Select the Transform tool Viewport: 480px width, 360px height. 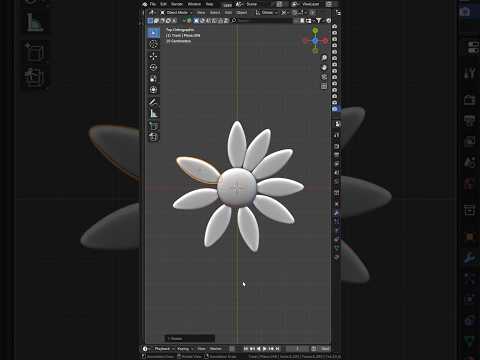[153, 90]
